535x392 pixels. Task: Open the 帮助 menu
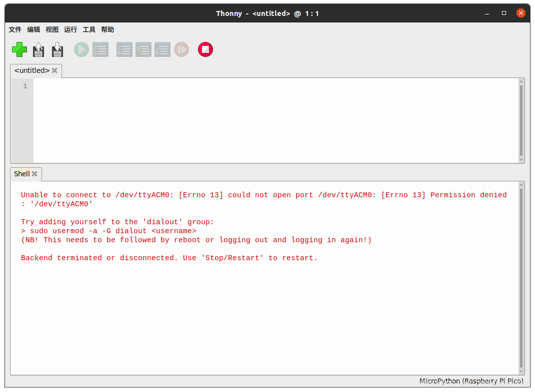coord(107,29)
